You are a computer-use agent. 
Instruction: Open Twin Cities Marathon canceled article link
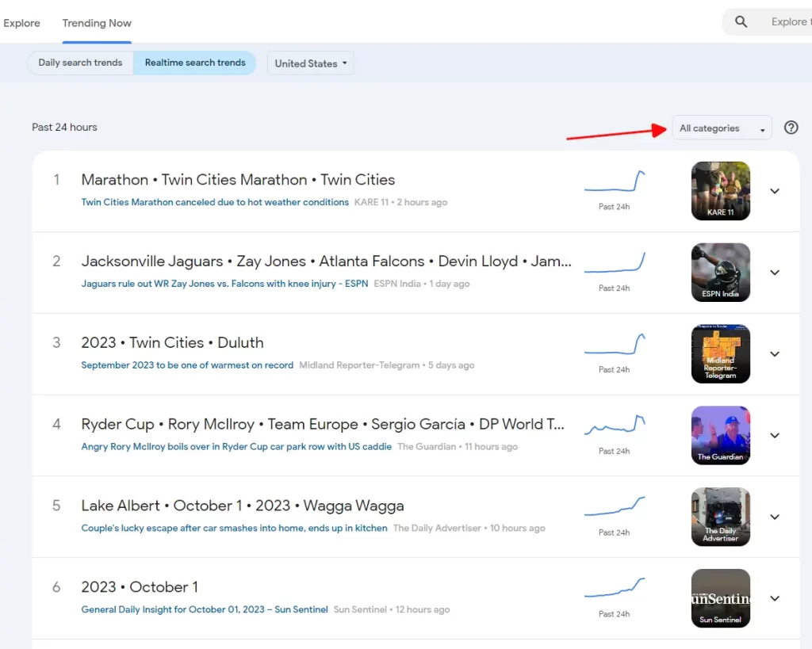(215, 202)
